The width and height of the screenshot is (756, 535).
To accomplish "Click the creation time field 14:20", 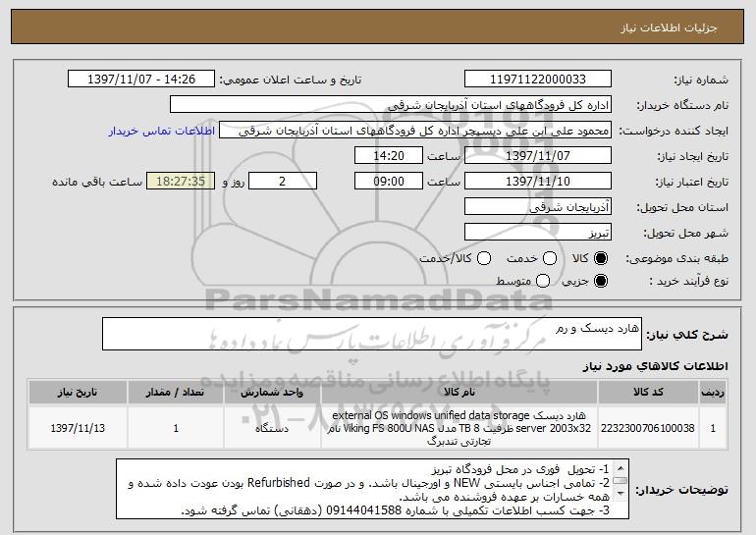I will tap(389, 156).
